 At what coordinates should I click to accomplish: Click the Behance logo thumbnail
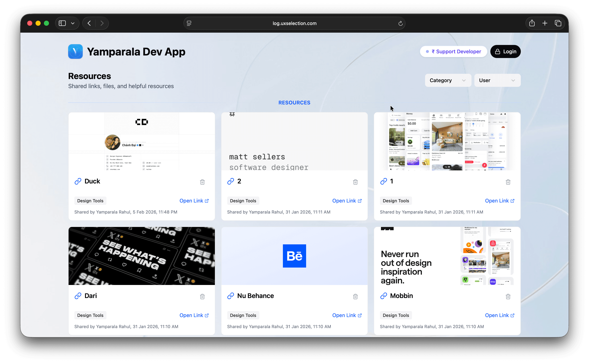point(294,256)
